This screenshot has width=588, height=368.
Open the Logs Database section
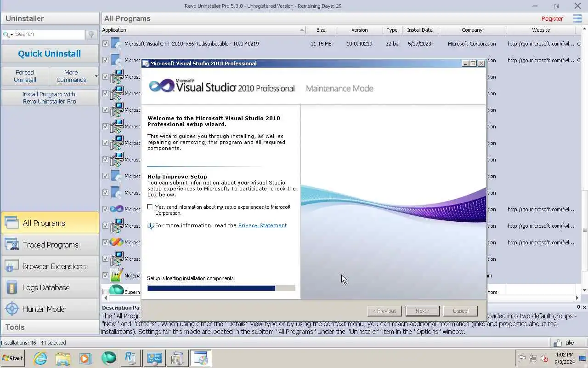point(50,287)
